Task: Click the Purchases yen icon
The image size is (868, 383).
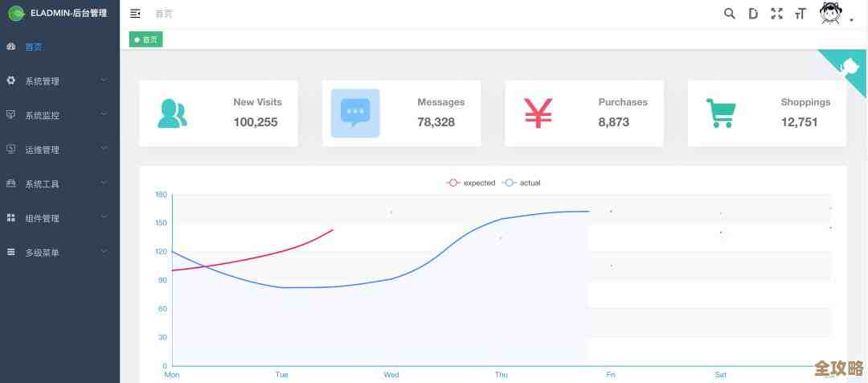Action: pyautogui.click(x=538, y=113)
